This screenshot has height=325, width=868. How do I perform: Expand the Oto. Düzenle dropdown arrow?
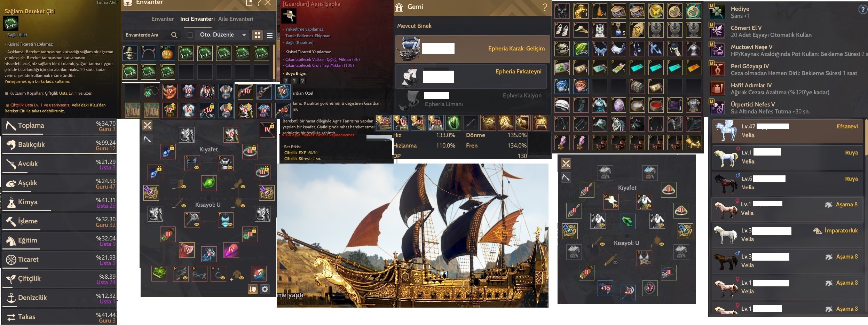[x=244, y=35]
